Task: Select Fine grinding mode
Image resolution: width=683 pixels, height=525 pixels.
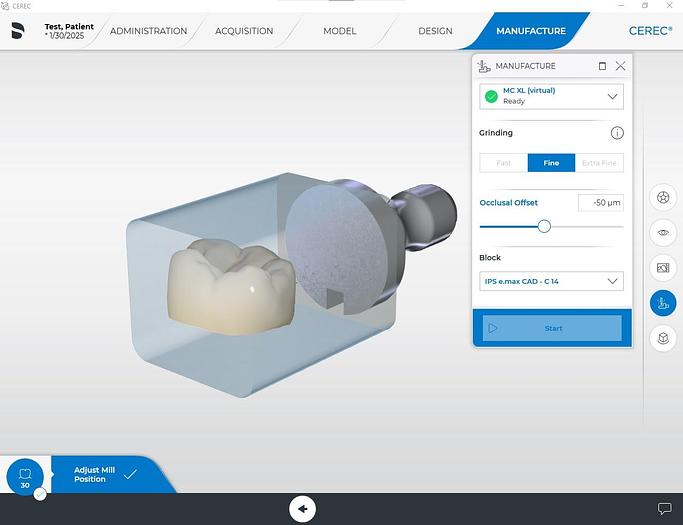Action: pyautogui.click(x=551, y=163)
